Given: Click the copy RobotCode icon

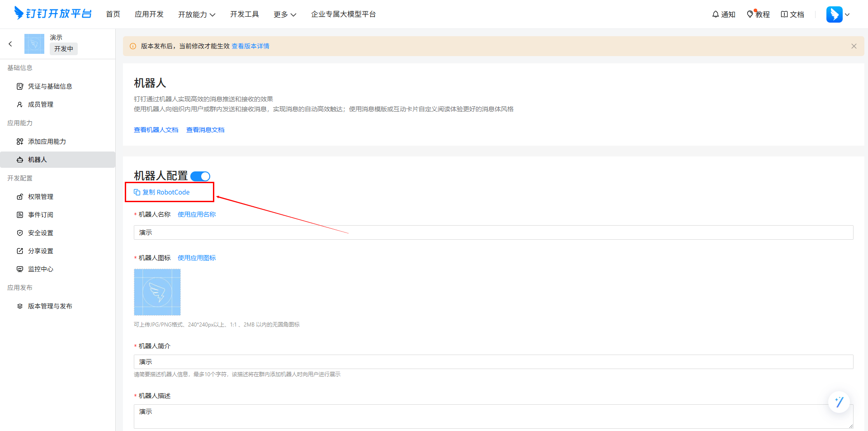Looking at the screenshot, I should click(137, 192).
